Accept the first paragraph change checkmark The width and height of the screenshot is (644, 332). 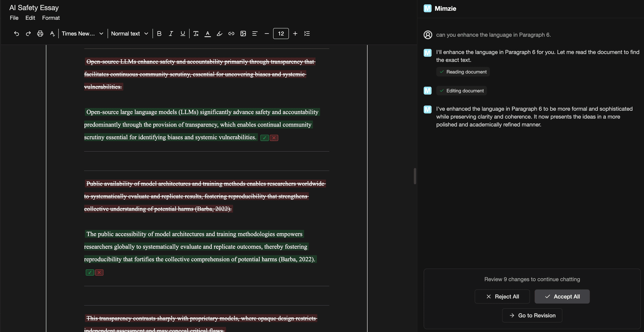tap(264, 138)
